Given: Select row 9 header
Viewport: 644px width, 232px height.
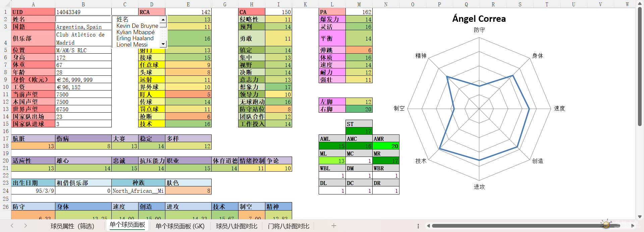Looking at the screenshot, I should (5, 79).
